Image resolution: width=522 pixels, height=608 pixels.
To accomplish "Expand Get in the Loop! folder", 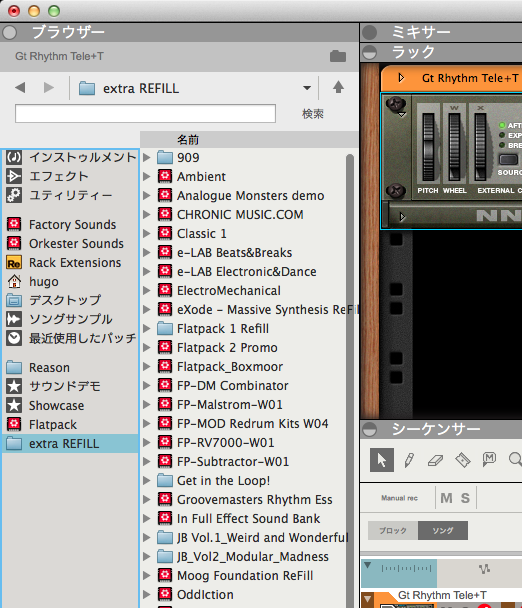I will click(x=147, y=480).
